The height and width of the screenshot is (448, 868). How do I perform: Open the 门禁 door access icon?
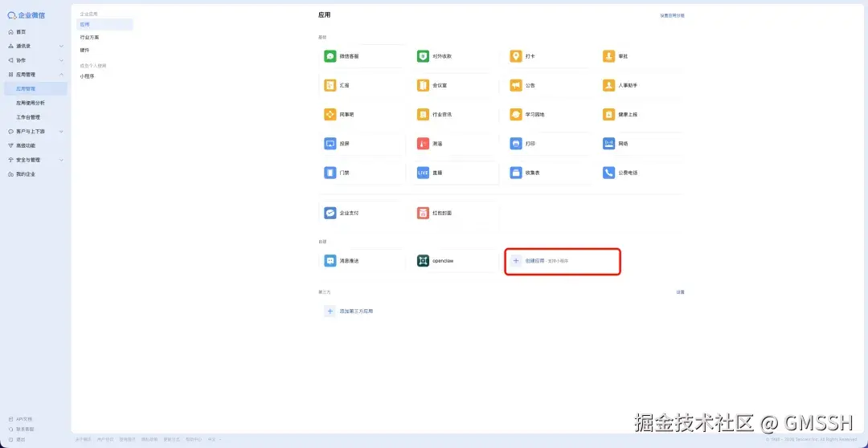point(330,173)
